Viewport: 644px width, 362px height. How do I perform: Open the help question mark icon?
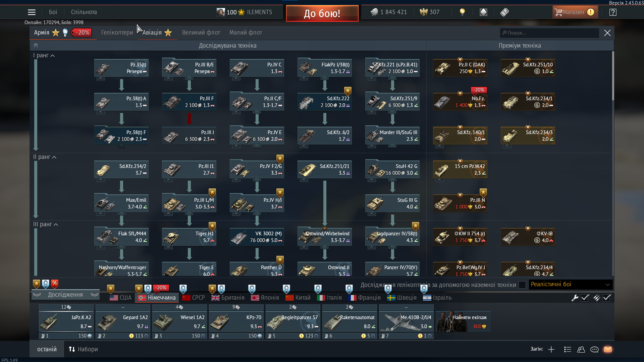click(613, 12)
